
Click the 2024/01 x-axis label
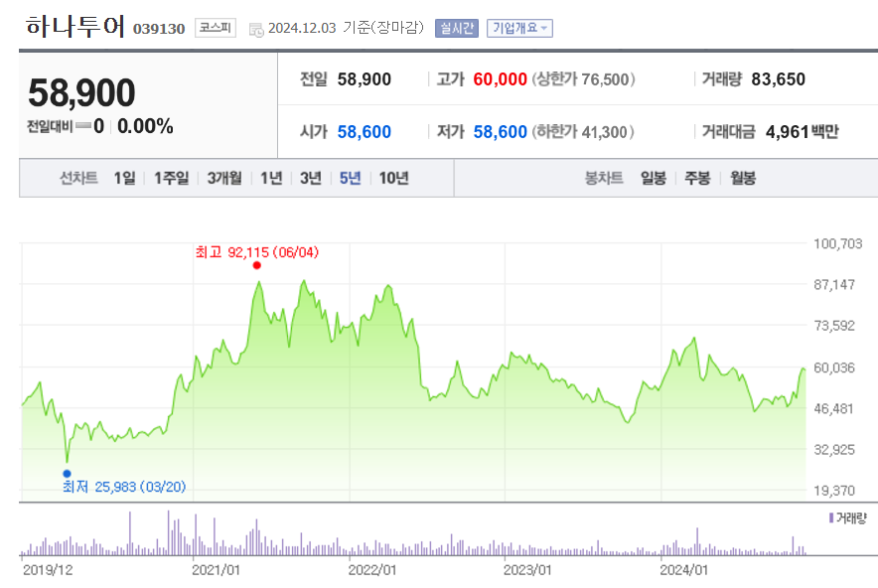[683, 570]
